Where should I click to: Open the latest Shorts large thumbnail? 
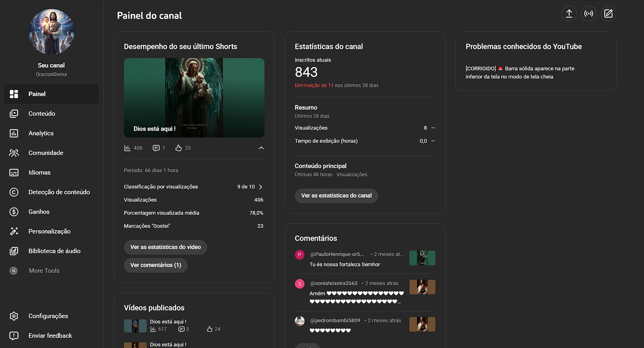[x=194, y=98]
